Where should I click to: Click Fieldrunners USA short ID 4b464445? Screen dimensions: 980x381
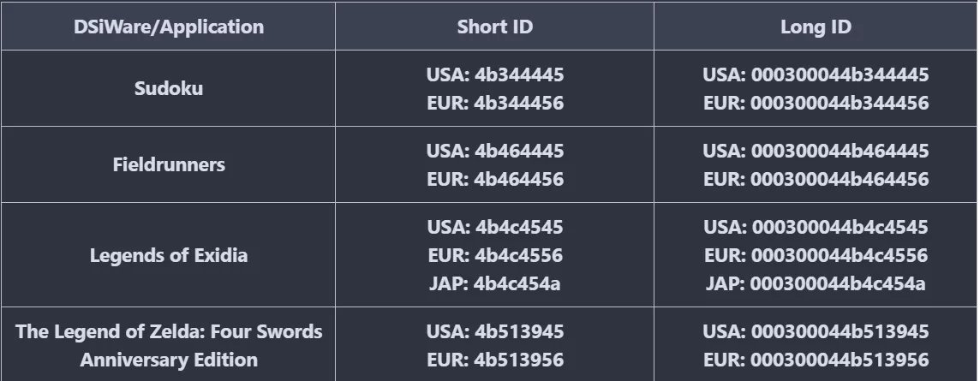coord(494,151)
